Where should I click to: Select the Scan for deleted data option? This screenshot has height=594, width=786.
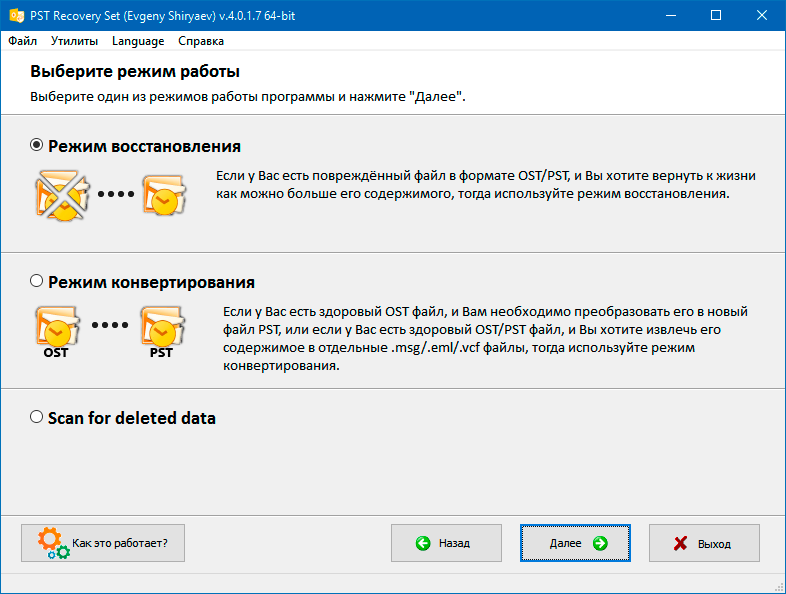tap(37, 417)
